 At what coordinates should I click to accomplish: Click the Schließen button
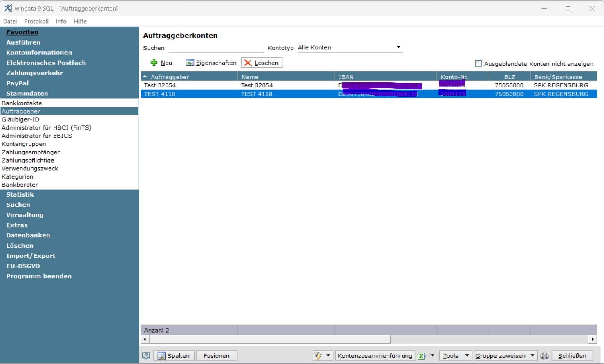point(572,356)
